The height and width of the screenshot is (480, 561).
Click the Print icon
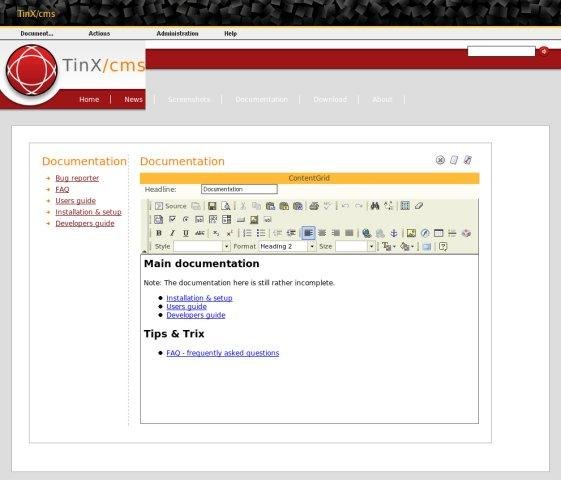point(314,206)
